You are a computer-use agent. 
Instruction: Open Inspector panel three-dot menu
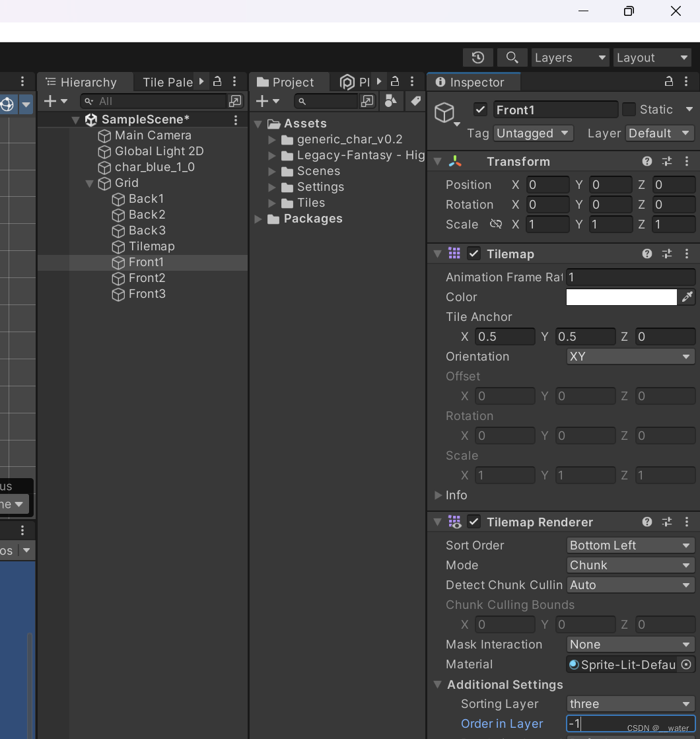(x=686, y=81)
